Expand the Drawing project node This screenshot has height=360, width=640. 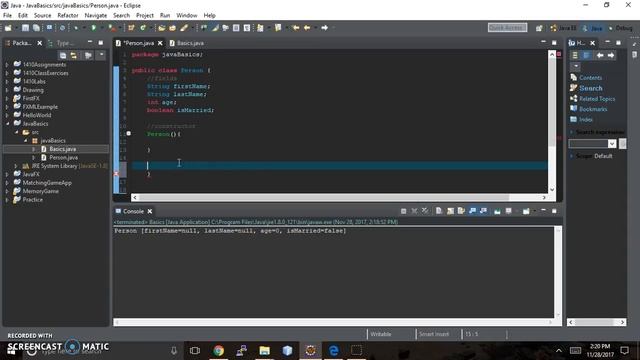(7, 90)
